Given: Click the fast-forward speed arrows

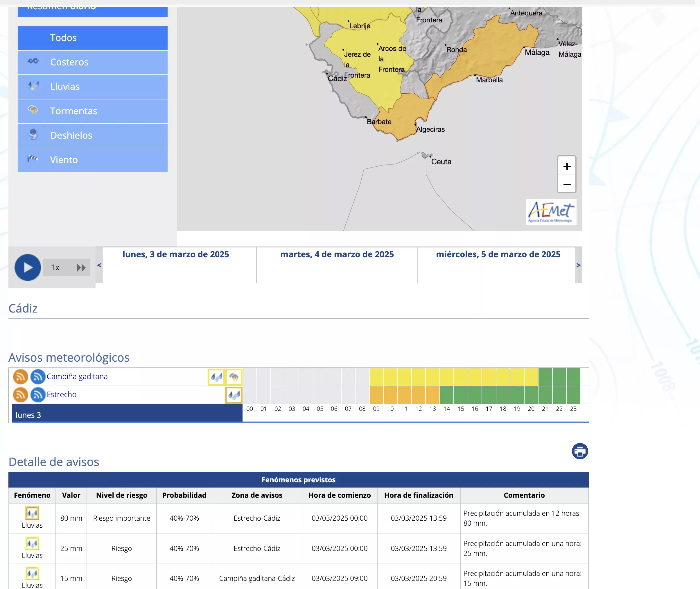Looking at the screenshot, I should (81, 267).
